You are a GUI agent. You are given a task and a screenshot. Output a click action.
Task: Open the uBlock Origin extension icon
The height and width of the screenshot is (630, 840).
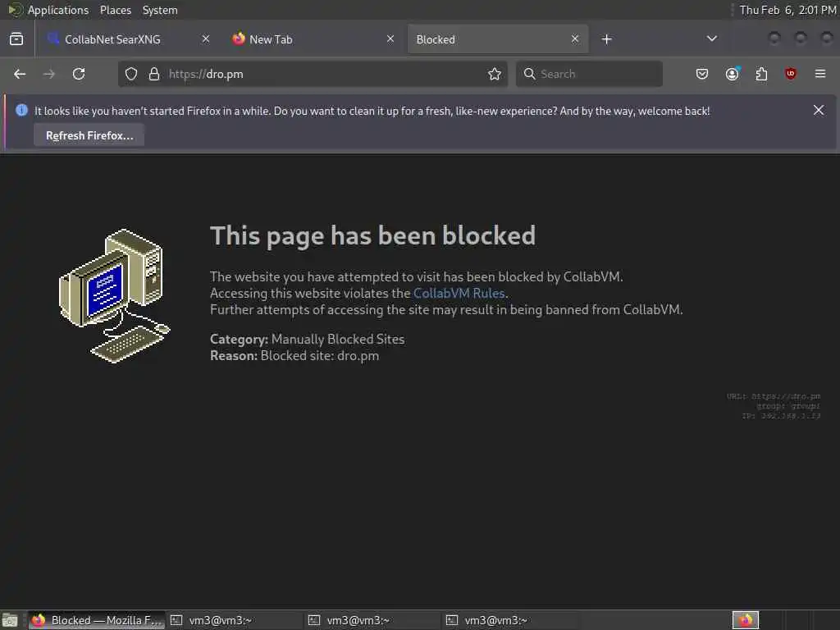point(790,74)
